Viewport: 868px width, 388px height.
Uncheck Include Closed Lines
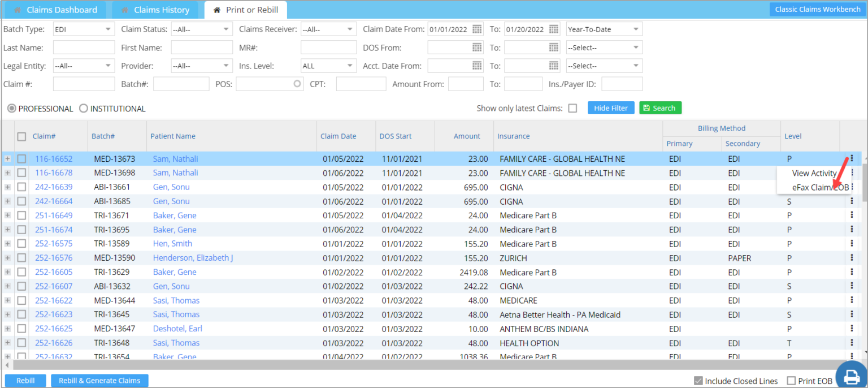698,381
